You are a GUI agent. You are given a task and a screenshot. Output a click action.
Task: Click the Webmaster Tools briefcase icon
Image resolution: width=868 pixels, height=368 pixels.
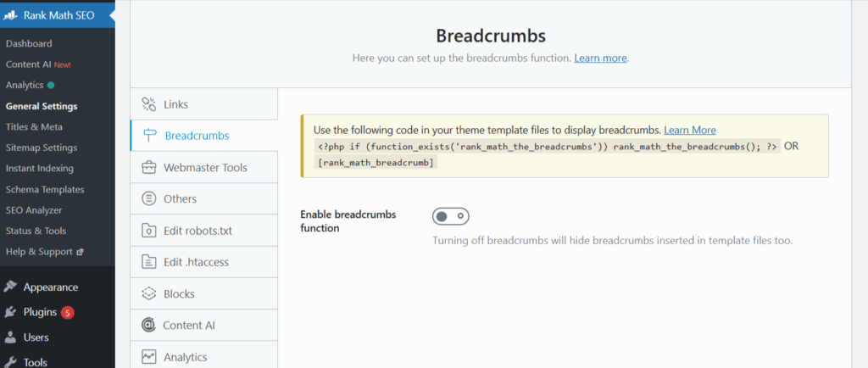149,167
